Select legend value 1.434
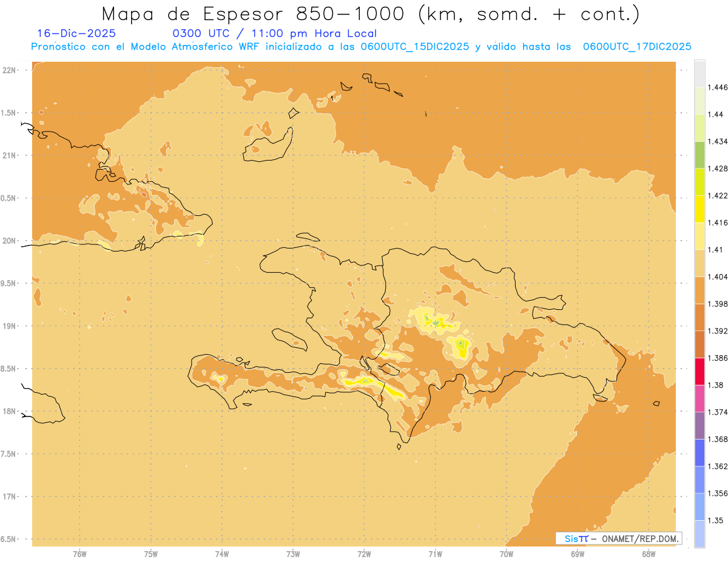The width and height of the screenshot is (728, 562). [x=718, y=141]
